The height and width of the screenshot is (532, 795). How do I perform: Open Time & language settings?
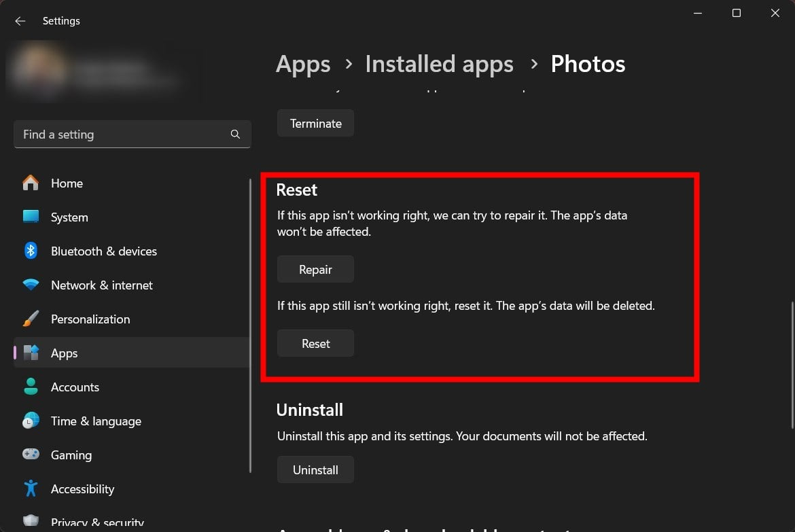(131, 421)
